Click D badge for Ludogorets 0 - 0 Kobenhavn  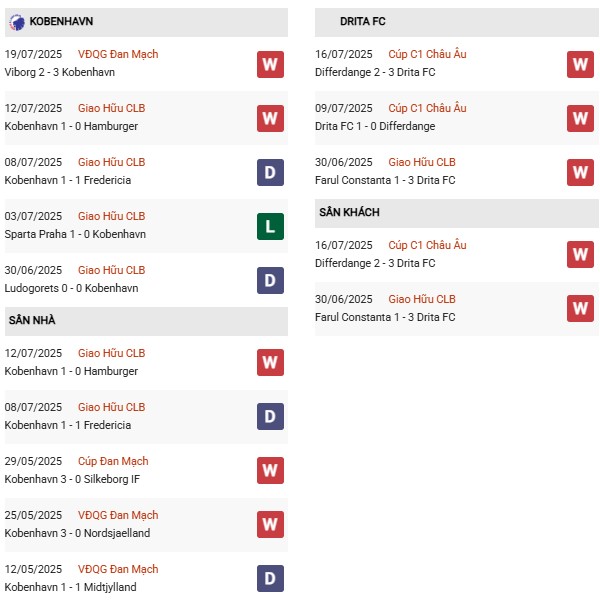point(270,280)
